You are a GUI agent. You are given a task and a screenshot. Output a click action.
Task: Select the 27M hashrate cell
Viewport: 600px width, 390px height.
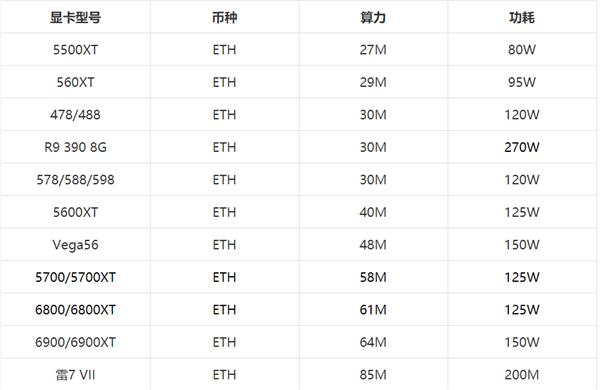click(x=373, y=50)
